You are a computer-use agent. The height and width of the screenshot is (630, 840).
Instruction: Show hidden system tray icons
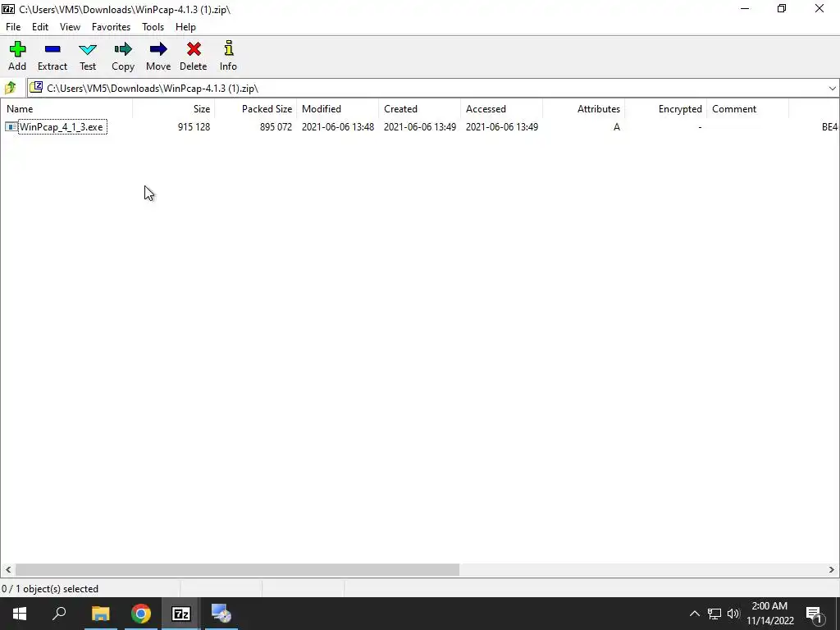(x=694, y=614)
